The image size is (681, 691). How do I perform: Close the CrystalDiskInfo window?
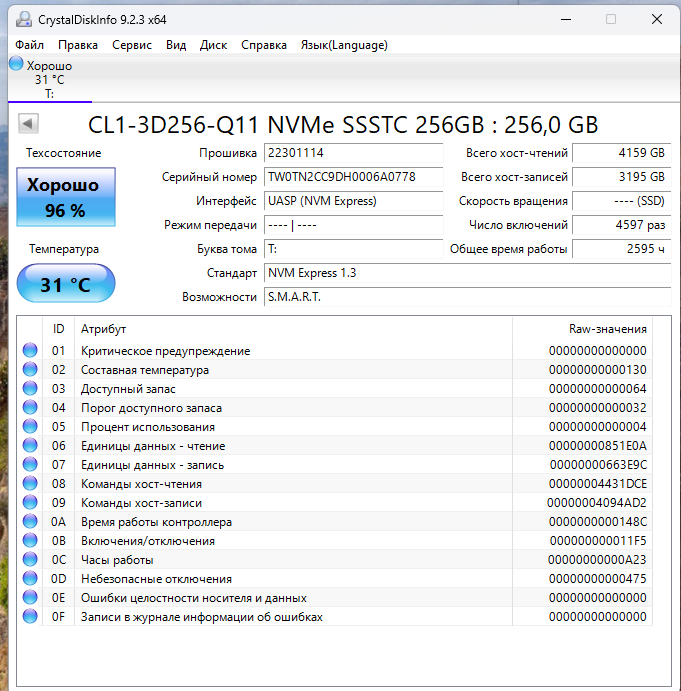pyautogui.click(x=657, y=19)
